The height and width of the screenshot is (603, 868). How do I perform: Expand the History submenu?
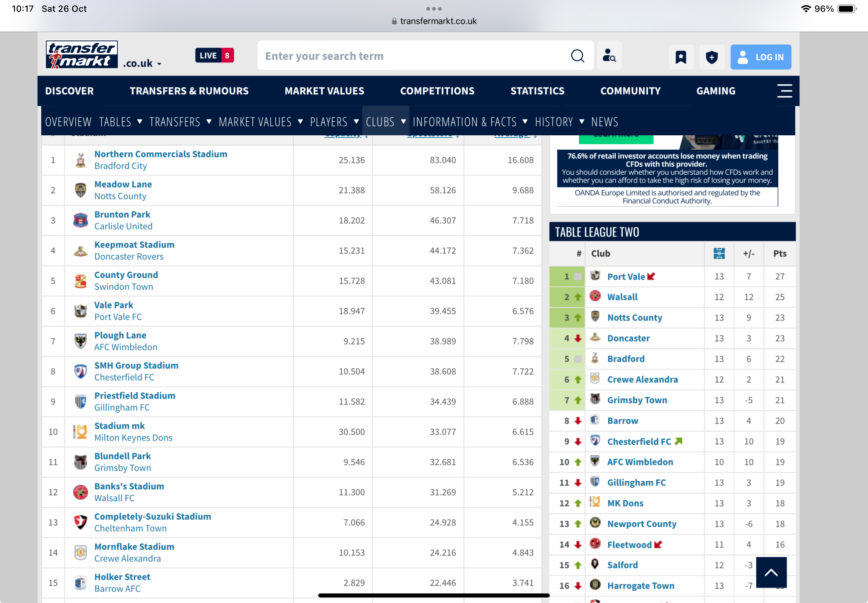(x=581, y=122)
